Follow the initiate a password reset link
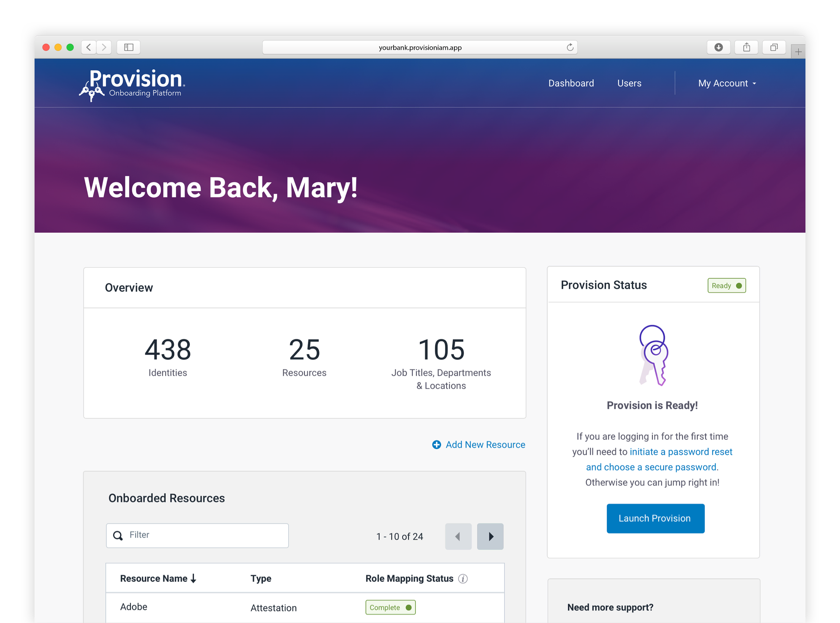The image size is (840, 623). (680, 451)
